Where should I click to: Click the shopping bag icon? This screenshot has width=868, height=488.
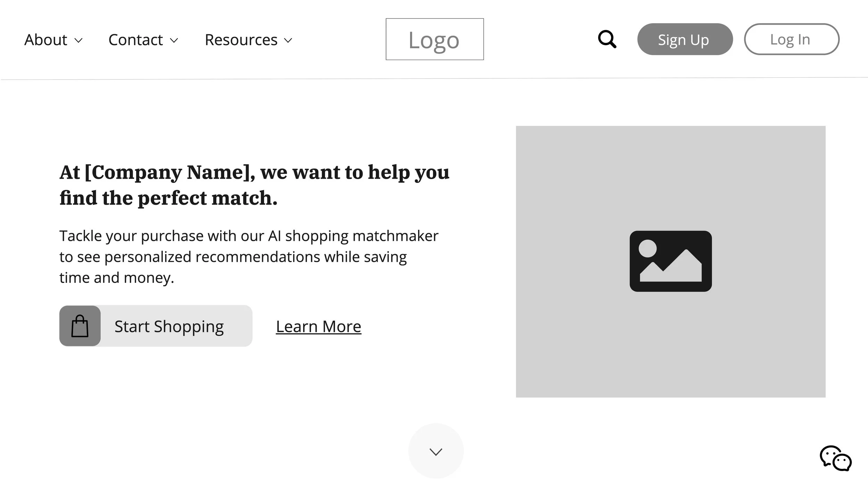(x=80, y=326)
